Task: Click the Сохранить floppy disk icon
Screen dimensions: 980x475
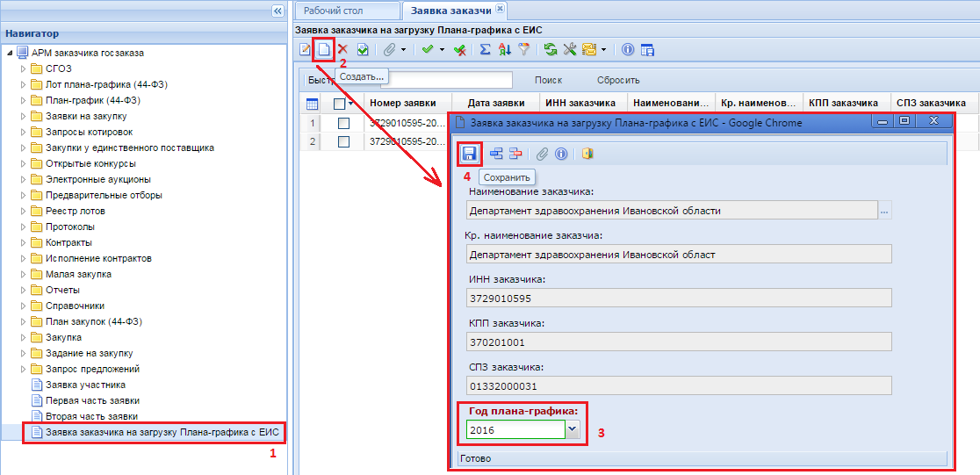Action: click(x=470, y=154)
